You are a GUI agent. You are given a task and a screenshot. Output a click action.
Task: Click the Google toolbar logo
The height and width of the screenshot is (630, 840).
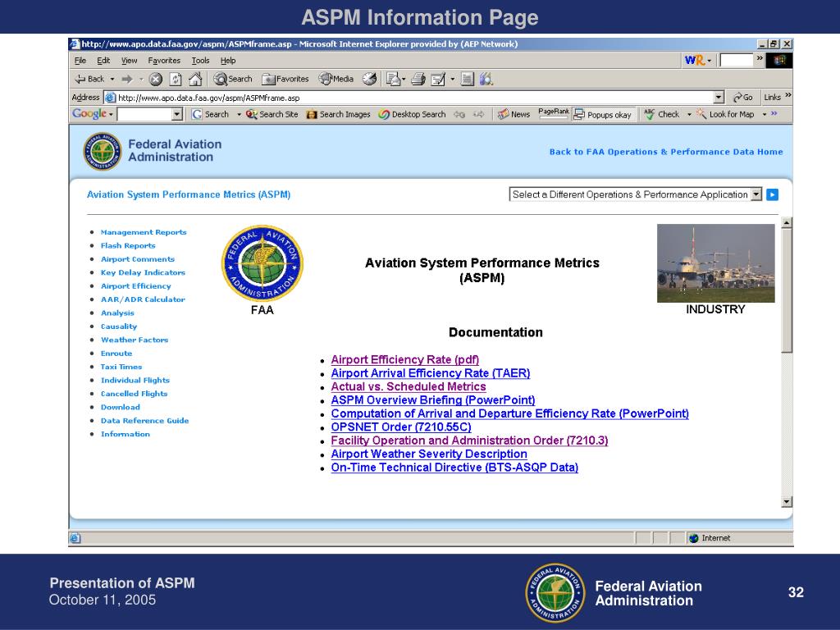pyautogui.click(x=89, y=113)
